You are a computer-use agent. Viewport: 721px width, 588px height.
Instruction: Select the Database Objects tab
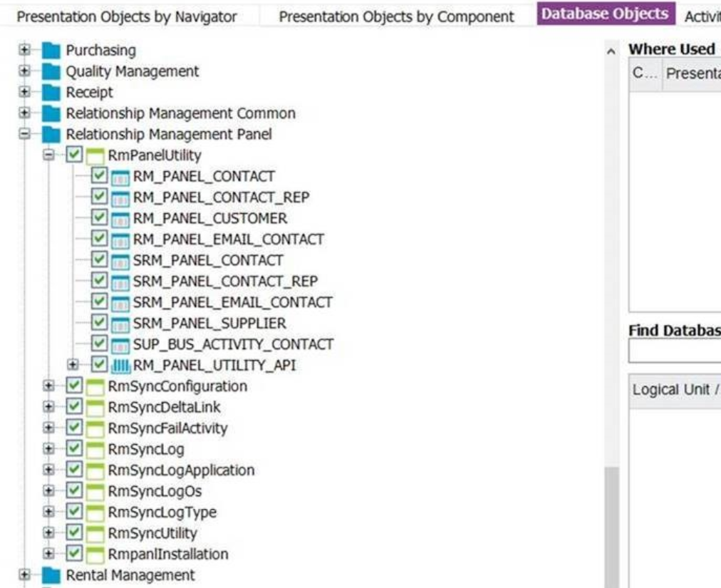(x=605, y=14)
